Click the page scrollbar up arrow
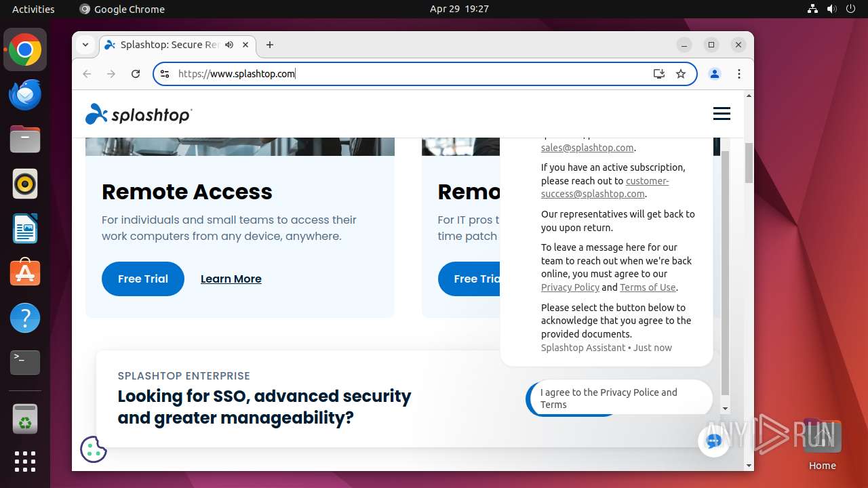868x488 pixels. click(x=749, y=96)
